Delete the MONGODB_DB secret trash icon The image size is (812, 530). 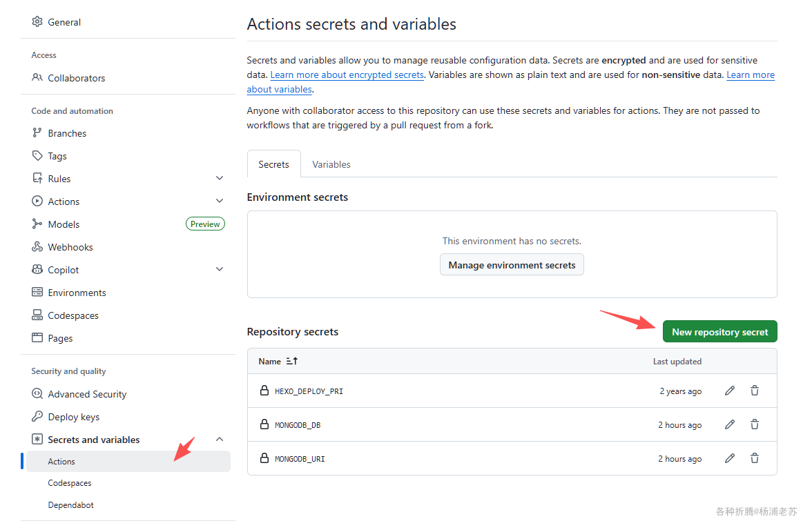(755, 424)
